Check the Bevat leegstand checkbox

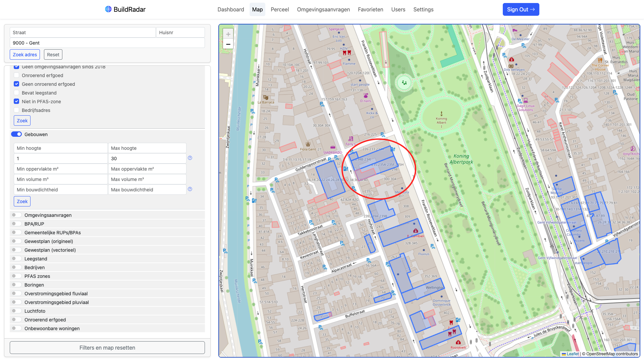coord(16,93)
